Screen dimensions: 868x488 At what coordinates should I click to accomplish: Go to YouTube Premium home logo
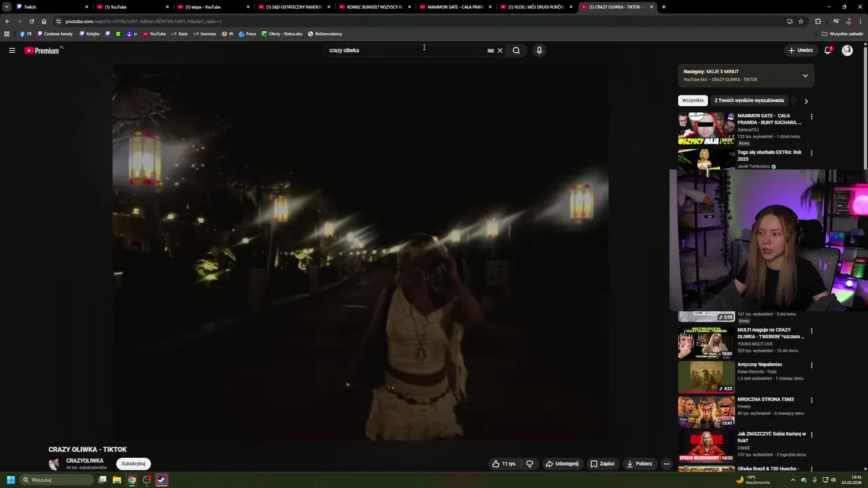(43, 50)
